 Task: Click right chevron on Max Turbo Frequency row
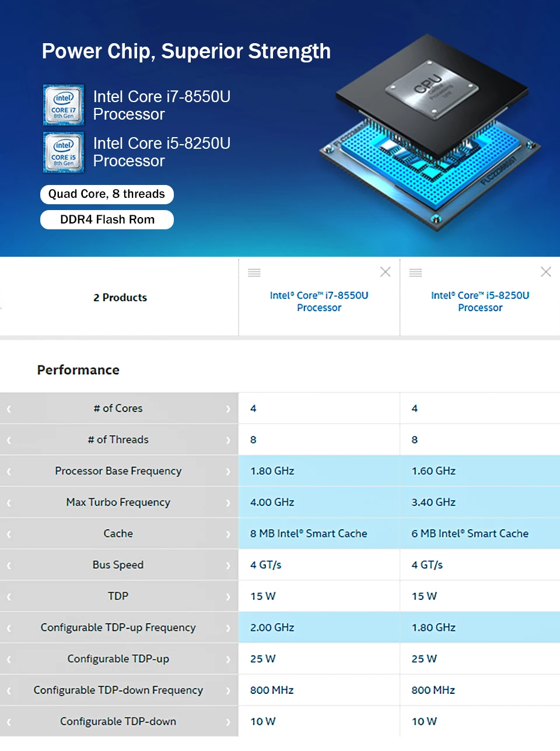(228, 503)
